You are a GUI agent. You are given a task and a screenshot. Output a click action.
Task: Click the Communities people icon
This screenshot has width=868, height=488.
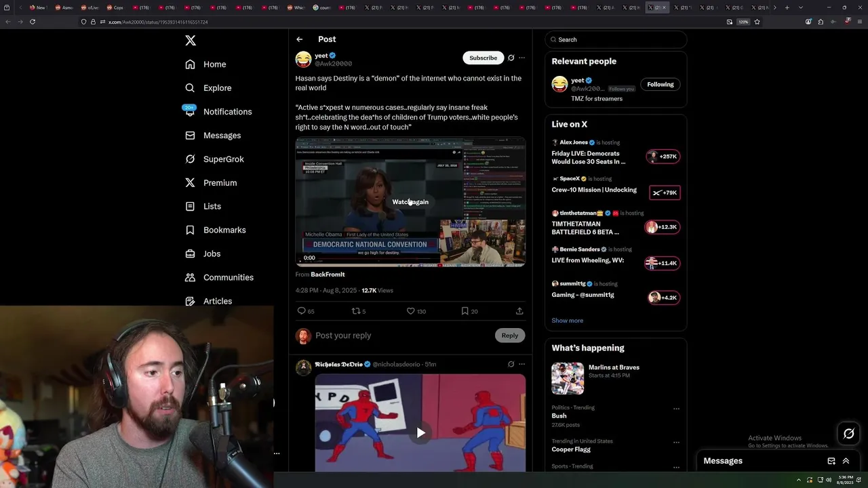point(190,277)
